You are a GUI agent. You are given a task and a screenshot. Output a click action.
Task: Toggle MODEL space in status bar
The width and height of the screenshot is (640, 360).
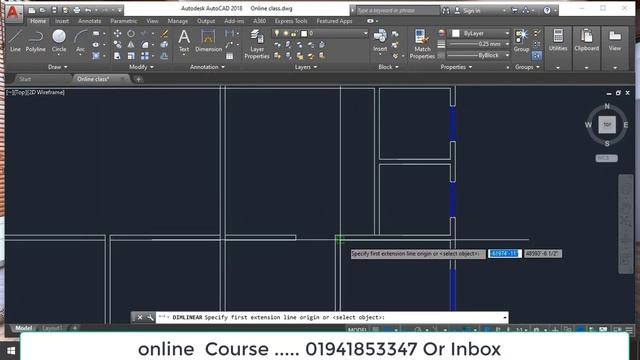[357, 330]
